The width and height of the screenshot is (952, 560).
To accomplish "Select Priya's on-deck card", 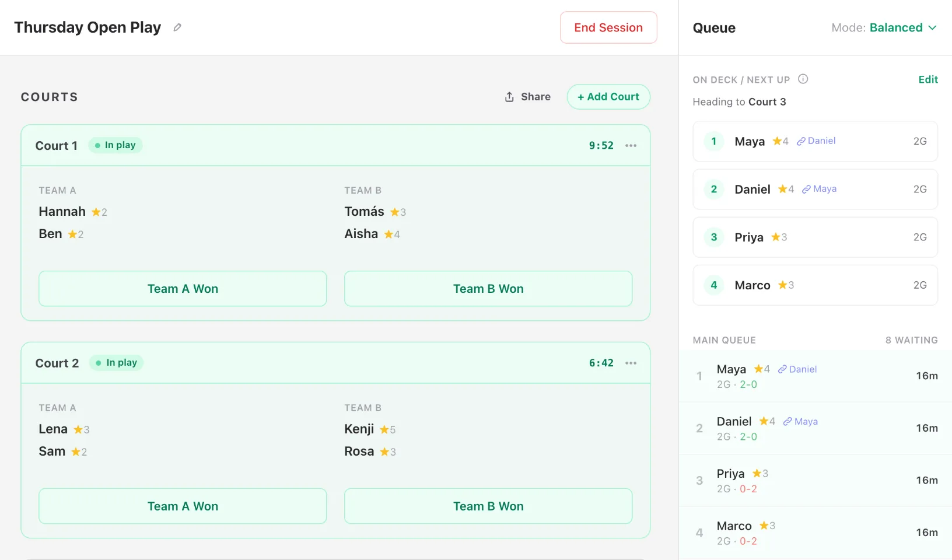I will click(815, 237).
